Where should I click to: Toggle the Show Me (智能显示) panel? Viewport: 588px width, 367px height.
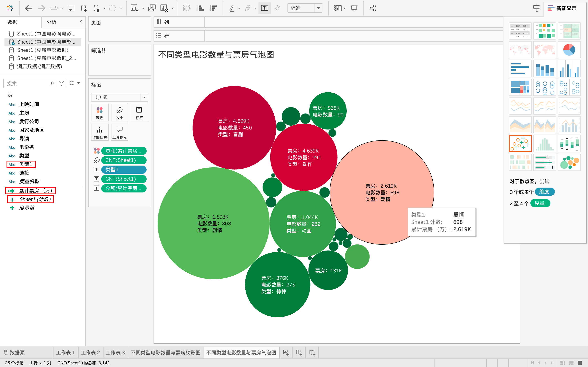pos(562,8)
